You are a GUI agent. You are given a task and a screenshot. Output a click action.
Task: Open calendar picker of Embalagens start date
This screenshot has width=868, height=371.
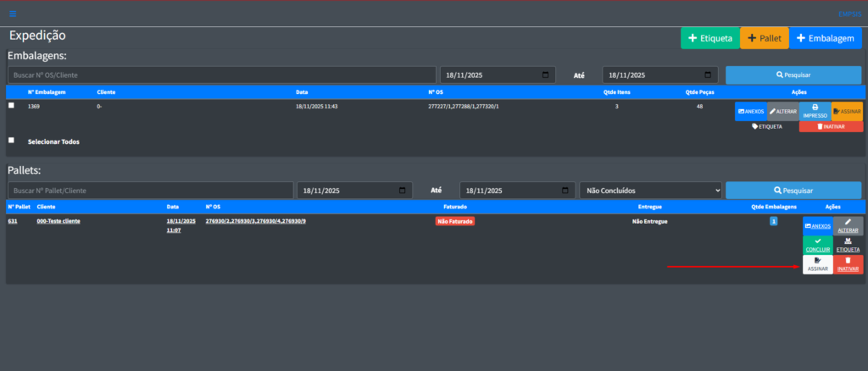click(545, 75)
